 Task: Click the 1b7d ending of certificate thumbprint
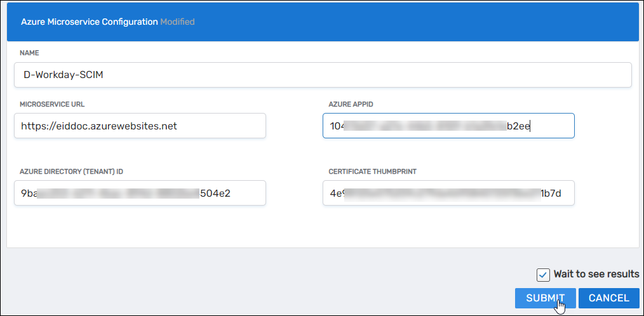click(x=550, y=194)
